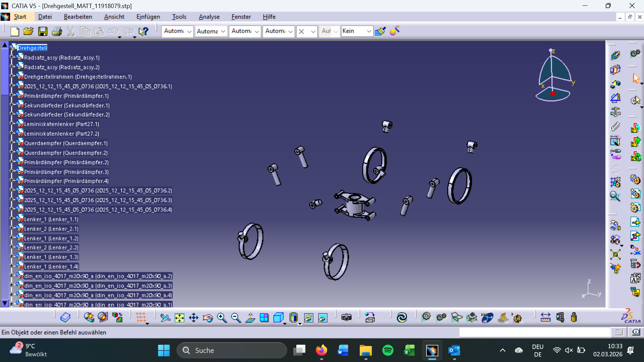
Task: Toggle Swap visible space view
Action: coord(323,318)
